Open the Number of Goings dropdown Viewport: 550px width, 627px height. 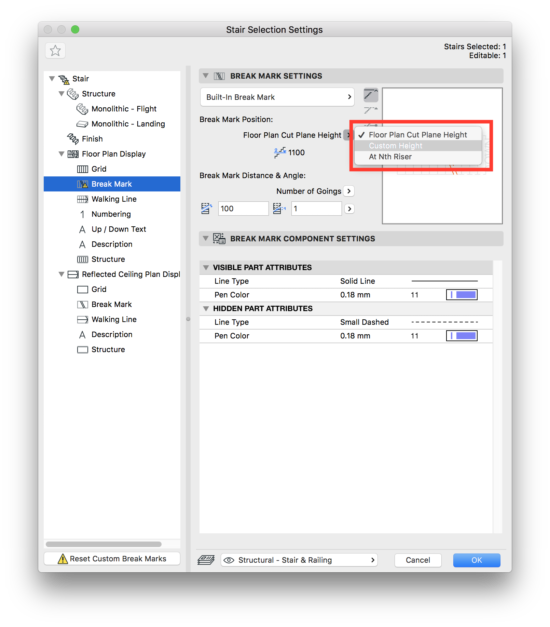(x=349, y=191)
